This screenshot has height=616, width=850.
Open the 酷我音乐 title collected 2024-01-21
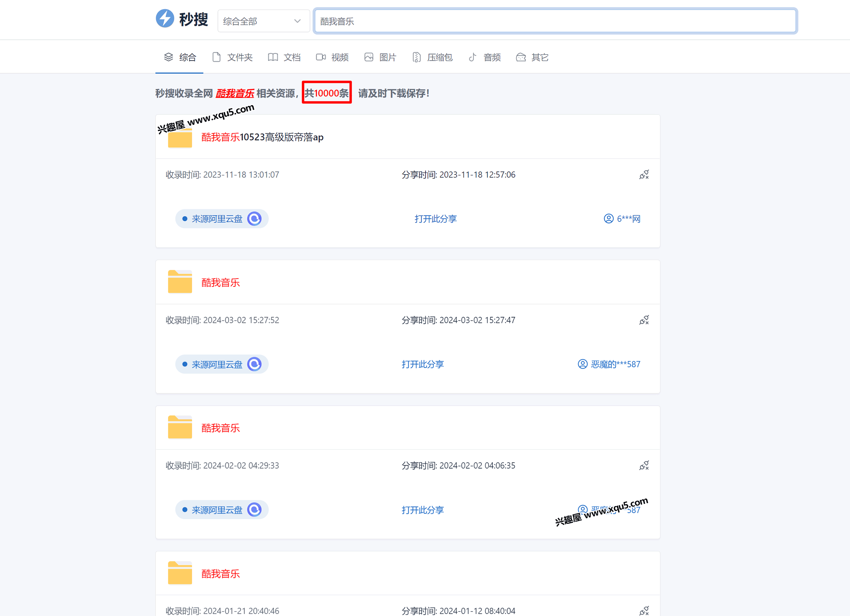(x=220, y=574)
